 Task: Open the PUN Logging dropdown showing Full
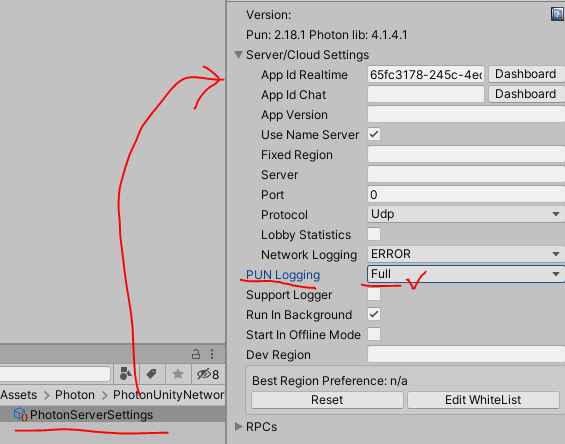coord(466,274)
